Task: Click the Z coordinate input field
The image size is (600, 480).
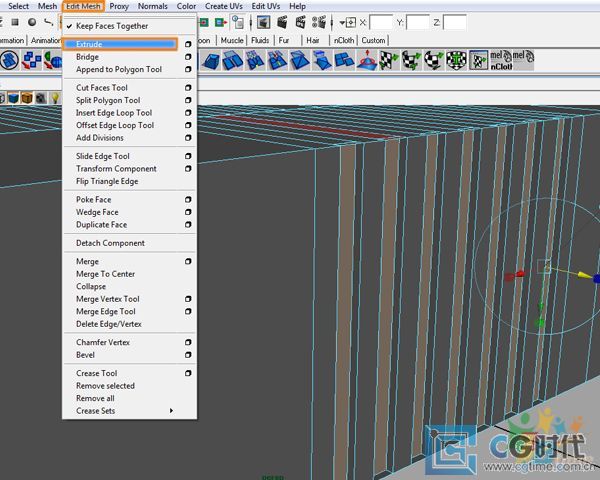Action: (455, 23)
